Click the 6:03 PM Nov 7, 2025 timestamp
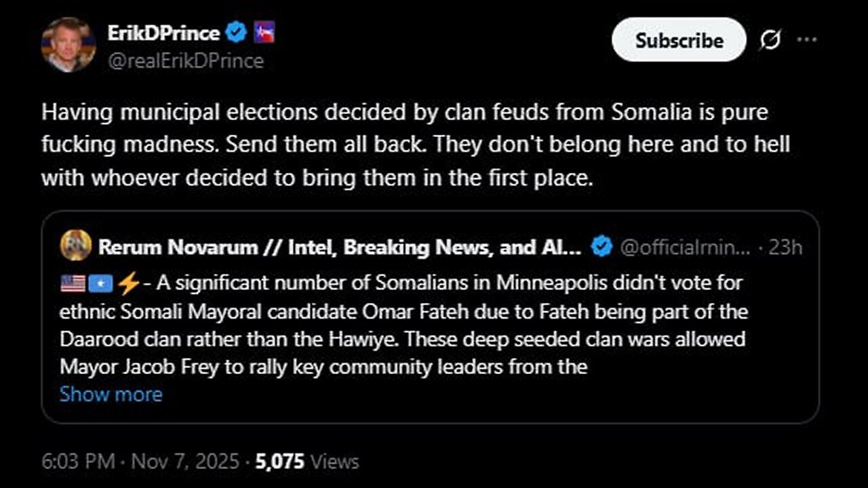Image resolution: width=868 pixels, height=488 pixels. (140, 462)
